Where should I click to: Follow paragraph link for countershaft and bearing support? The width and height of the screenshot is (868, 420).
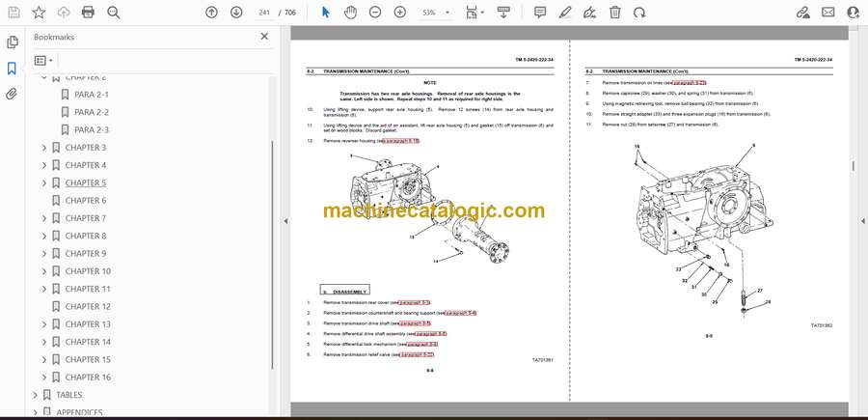(x=461, y=313)
